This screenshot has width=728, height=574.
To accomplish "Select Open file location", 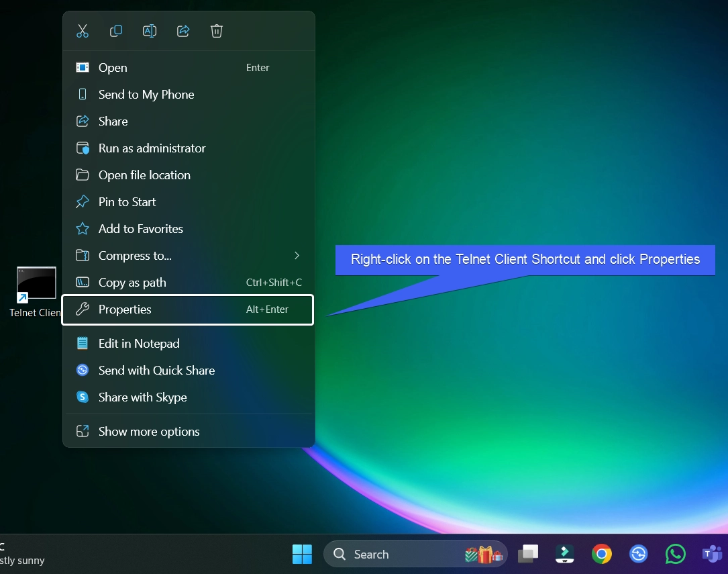I will click(x=189, y=175).
